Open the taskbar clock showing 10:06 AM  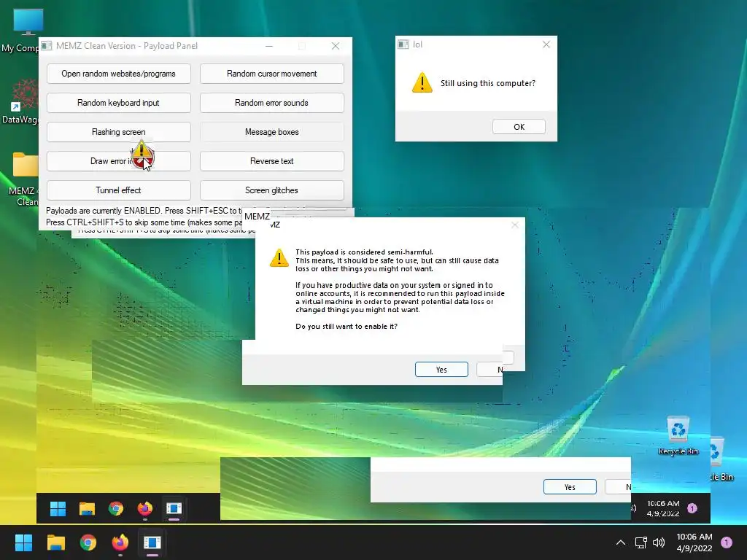pyautogui.click(x=694, y=542)
